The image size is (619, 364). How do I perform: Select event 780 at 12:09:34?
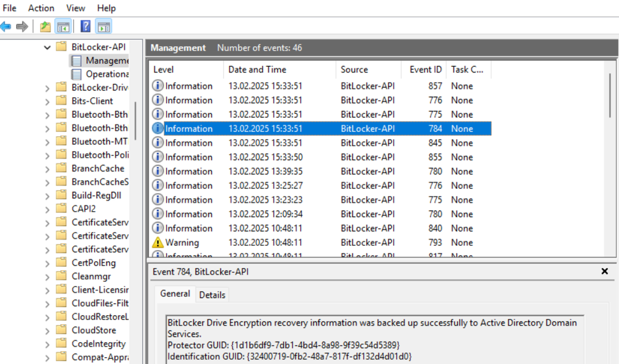coord(321,214)
